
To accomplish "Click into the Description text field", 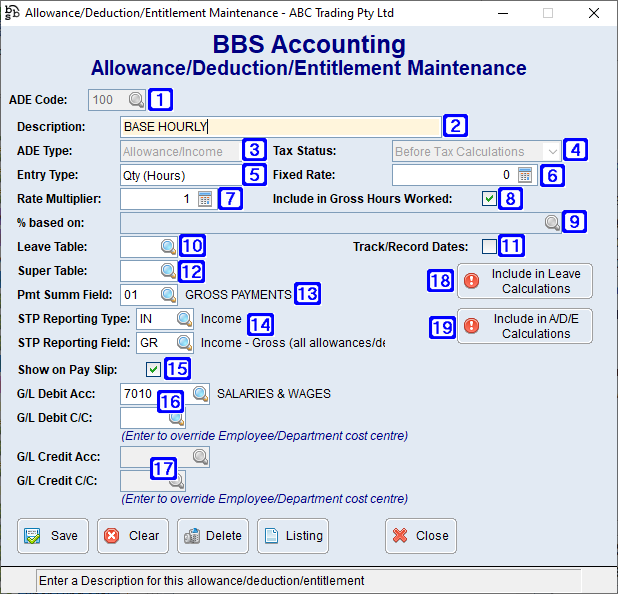I will [x=281, y=127].
